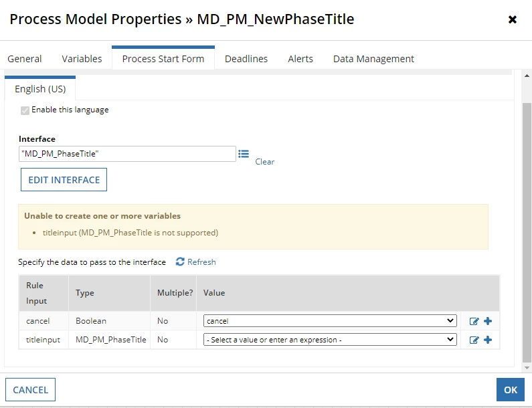Add new variable for cancel row

coord(488,321)
